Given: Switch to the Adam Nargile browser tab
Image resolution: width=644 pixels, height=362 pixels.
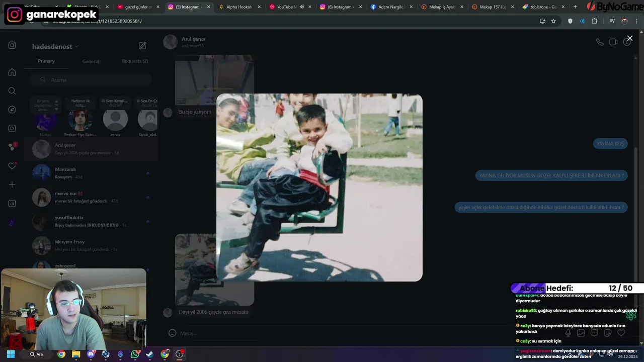Looking at the screenshot, I should tap(390, 7).
